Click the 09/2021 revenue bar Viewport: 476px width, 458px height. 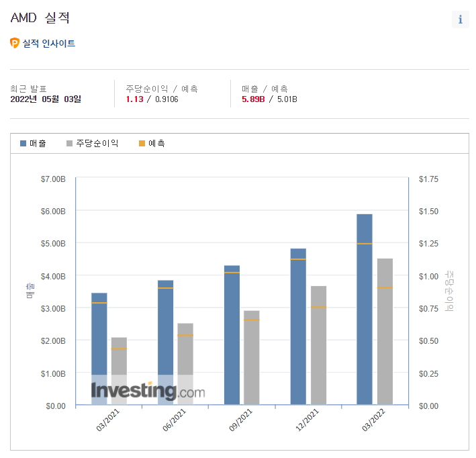point(232,335)
